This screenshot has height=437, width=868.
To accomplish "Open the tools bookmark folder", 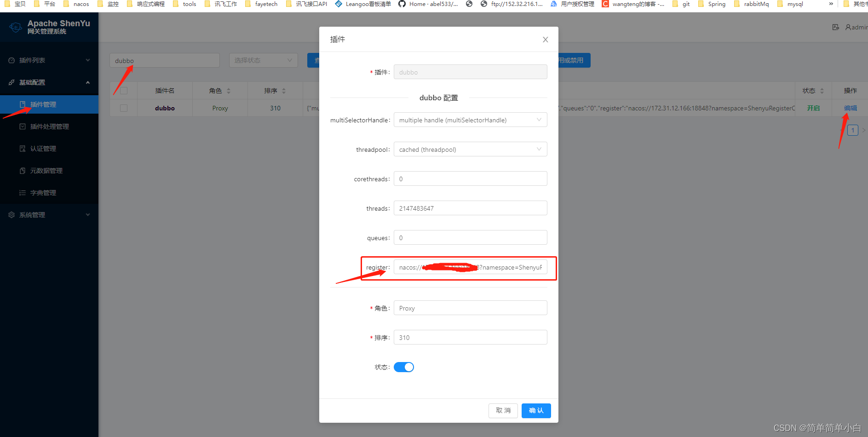I will point(184,4).
